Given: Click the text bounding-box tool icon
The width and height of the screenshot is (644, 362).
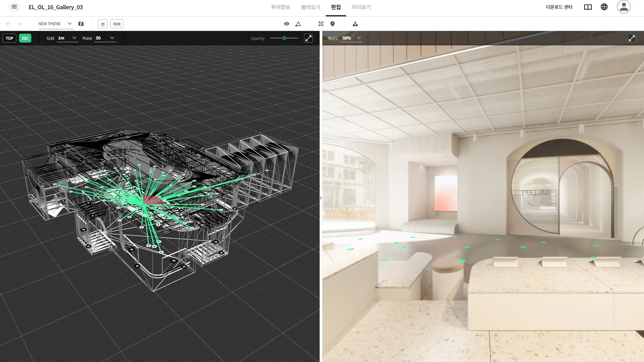Looking at the screenshot, I should pyautogui.click(x=321, y=24).
